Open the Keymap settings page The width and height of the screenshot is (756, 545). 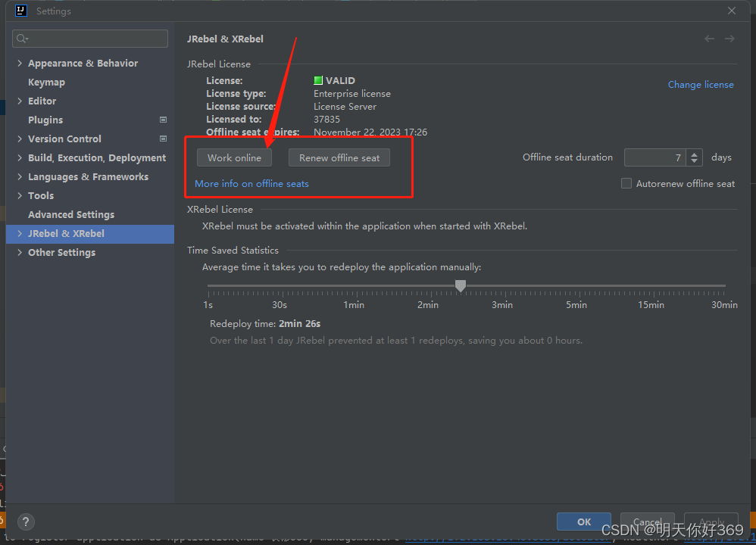click(x=46, y=83)
